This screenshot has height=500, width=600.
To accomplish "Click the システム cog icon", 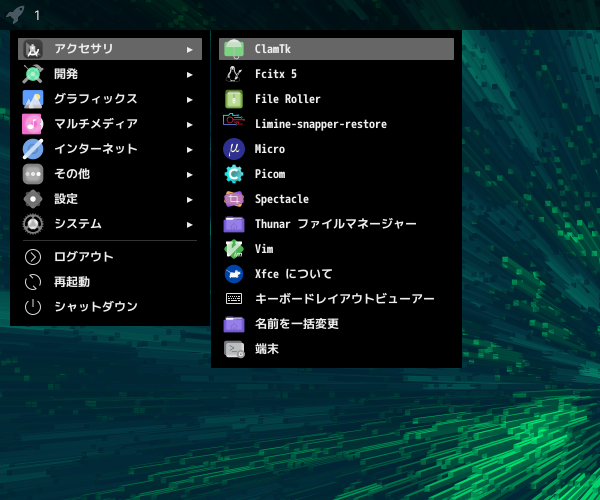I will pos(33,224).
